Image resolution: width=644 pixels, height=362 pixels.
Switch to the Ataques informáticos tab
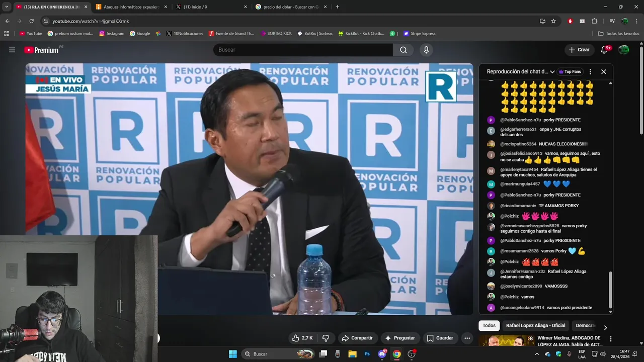click(x=131, y=7)
